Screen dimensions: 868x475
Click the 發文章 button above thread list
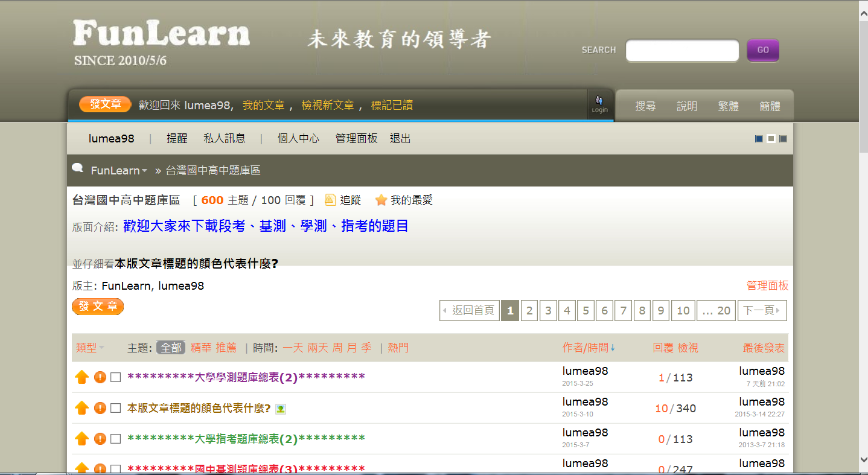(98, 307)
